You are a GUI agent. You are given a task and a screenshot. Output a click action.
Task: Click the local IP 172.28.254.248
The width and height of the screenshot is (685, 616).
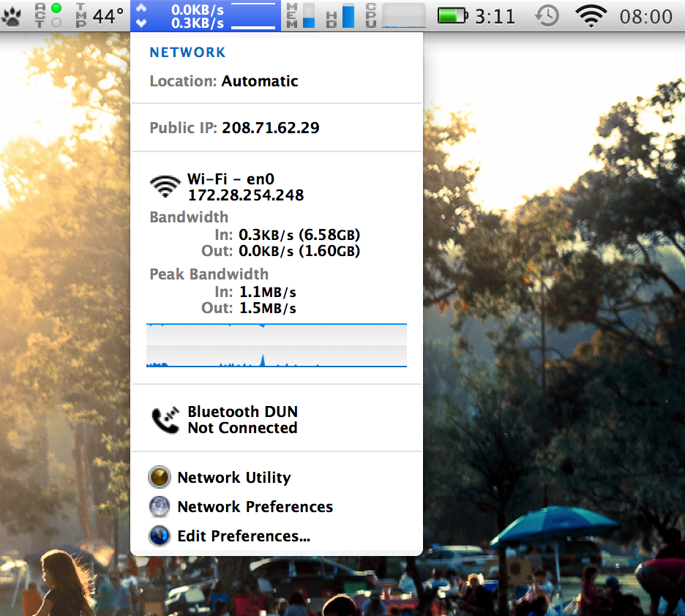click(x=245, y=195)
